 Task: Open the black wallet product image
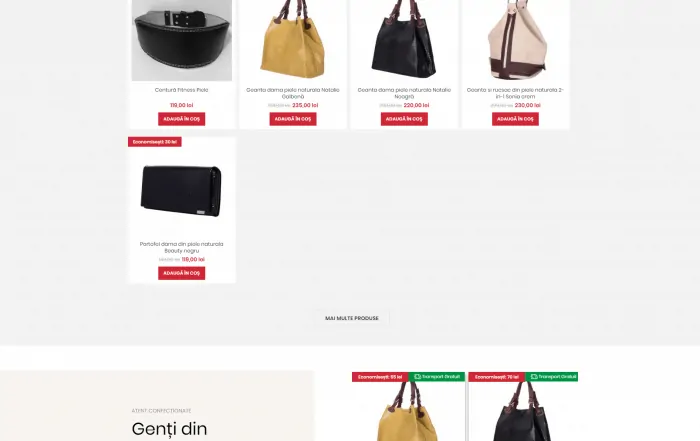pyautogui.click(x=181, y=191)
